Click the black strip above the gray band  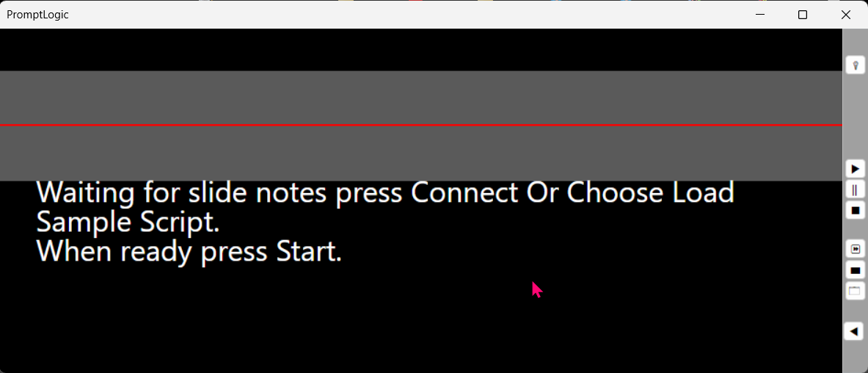[420, 49]
